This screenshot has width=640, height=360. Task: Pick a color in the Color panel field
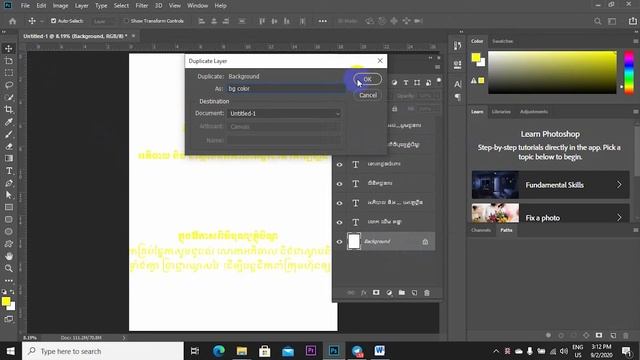click(552, 72)
